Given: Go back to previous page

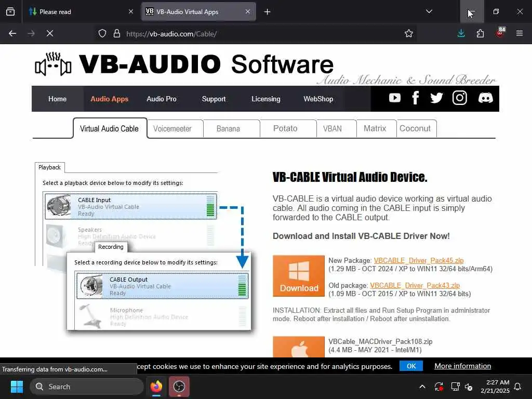Looking at the screenshot, I should [x=12, y=34].
